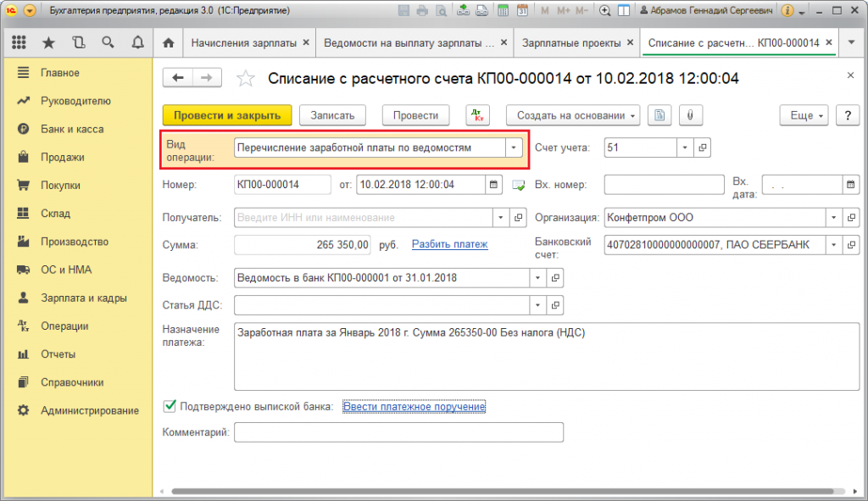Toggle Подтверждено выпиской банка checkbox

tap(170, 406)
